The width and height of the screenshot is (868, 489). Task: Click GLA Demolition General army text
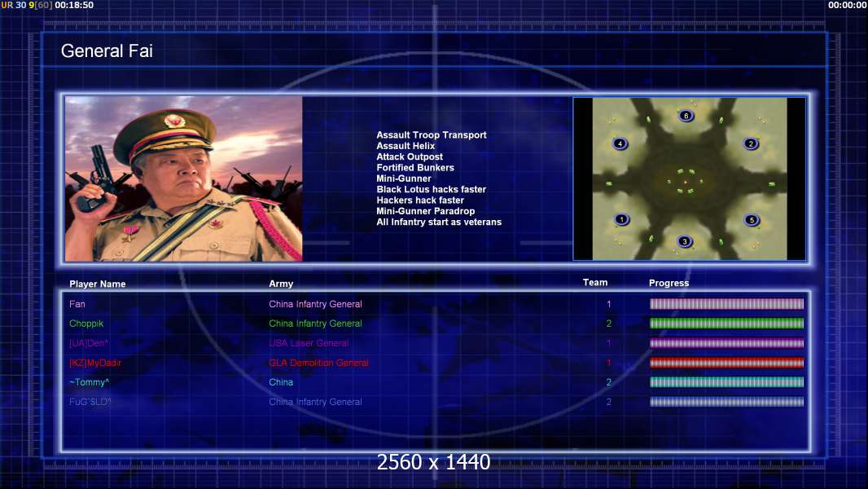click(319, 363)
